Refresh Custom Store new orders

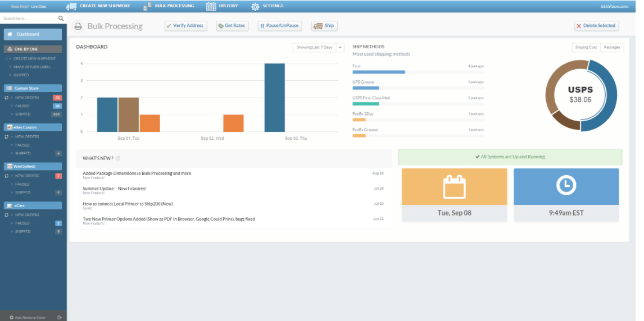point(6,98)
